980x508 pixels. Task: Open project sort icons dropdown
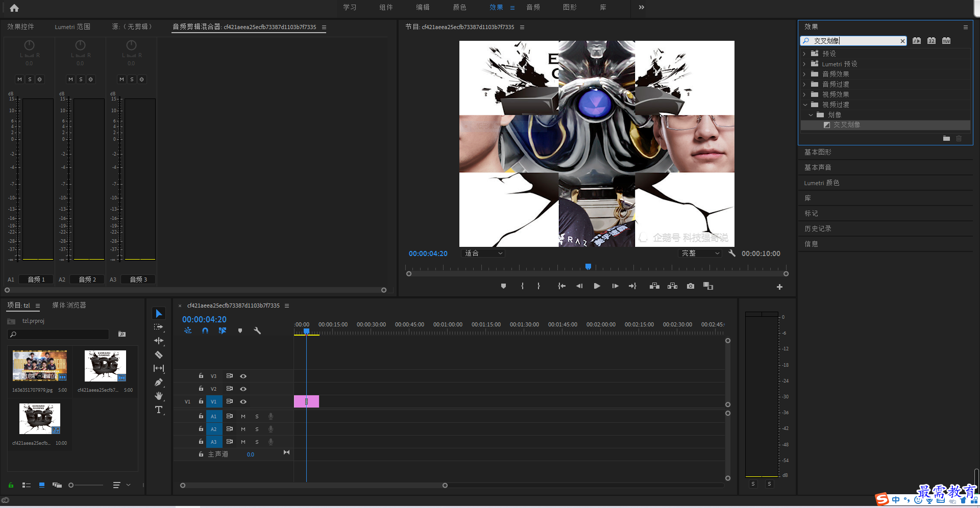click(121, 485)
